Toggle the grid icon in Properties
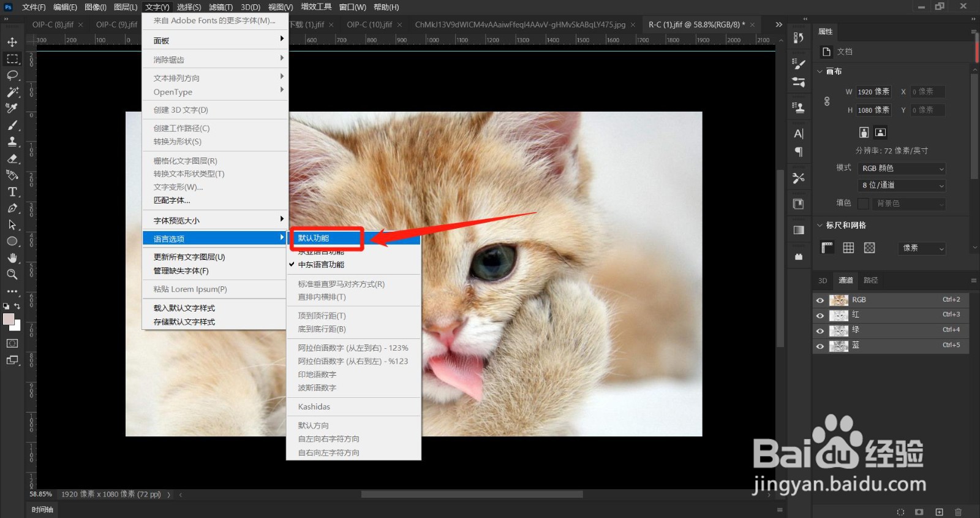Viewport: 980px width, 518px height. tap(848, 248)
